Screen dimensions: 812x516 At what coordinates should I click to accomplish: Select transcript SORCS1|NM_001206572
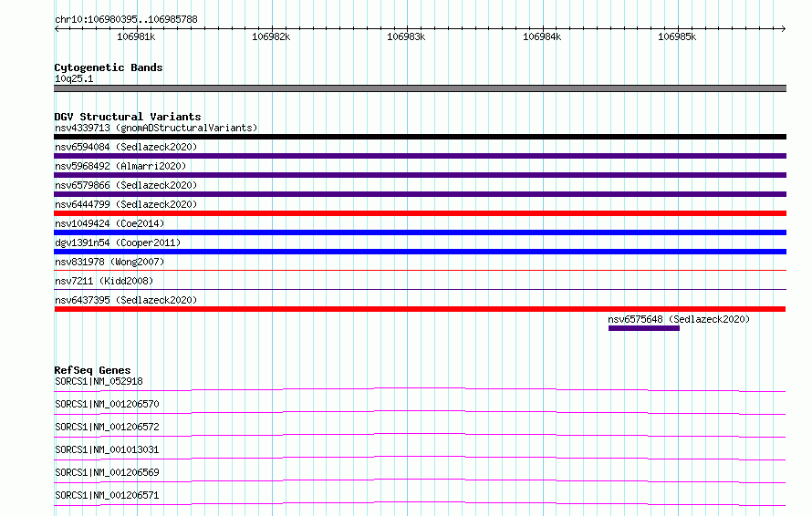point(107,427)
